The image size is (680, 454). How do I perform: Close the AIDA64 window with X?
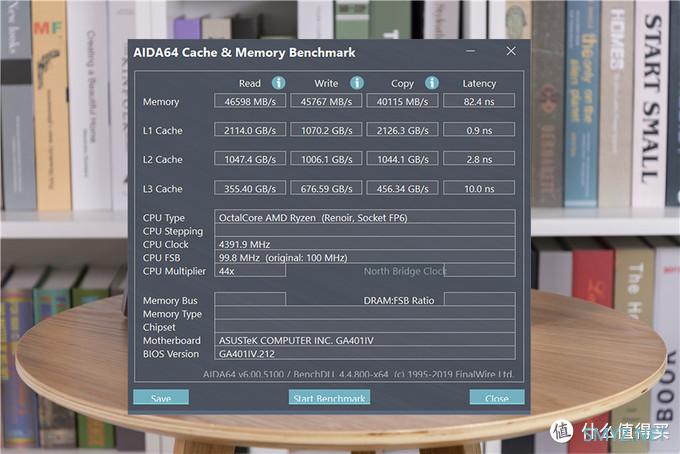511,51
